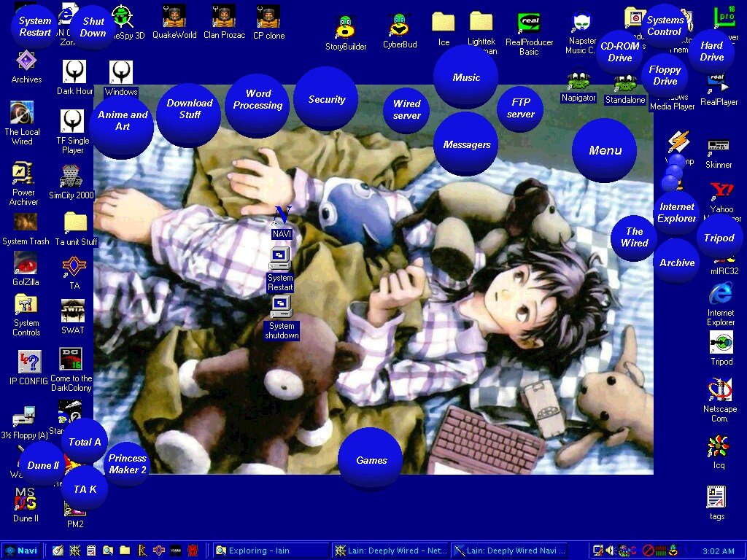Click the Shut Down bubble
Screen dimensions: 747x560
tap(93, 27)
